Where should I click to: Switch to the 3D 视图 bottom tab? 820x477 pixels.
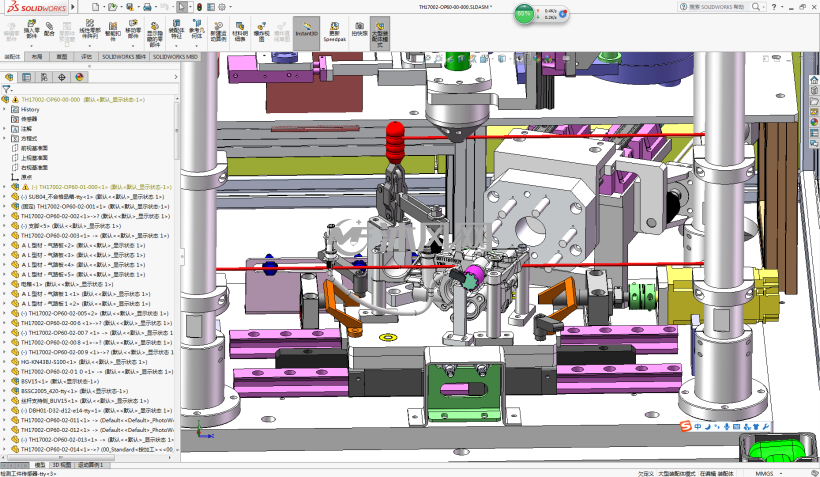(x=62, y=465)
